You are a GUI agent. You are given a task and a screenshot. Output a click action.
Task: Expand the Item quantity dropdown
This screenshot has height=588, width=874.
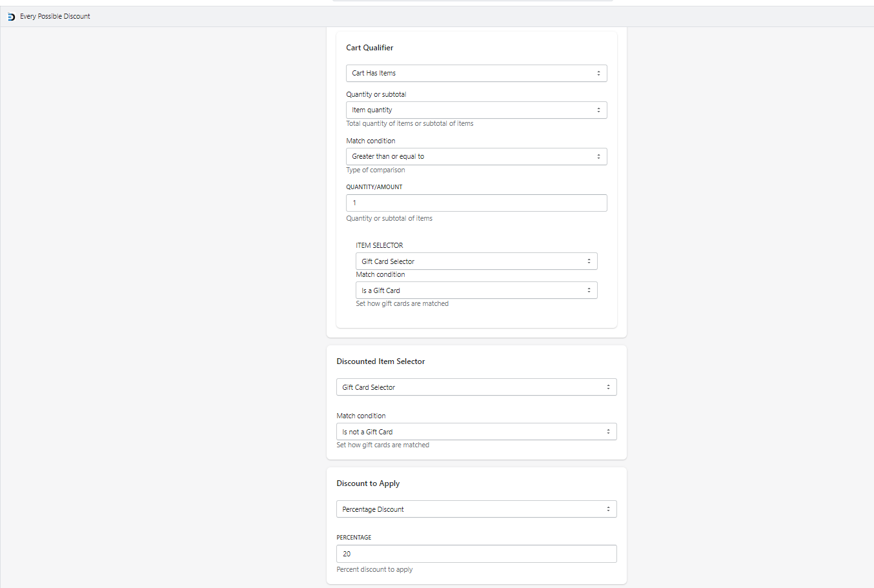click(476, 110)
